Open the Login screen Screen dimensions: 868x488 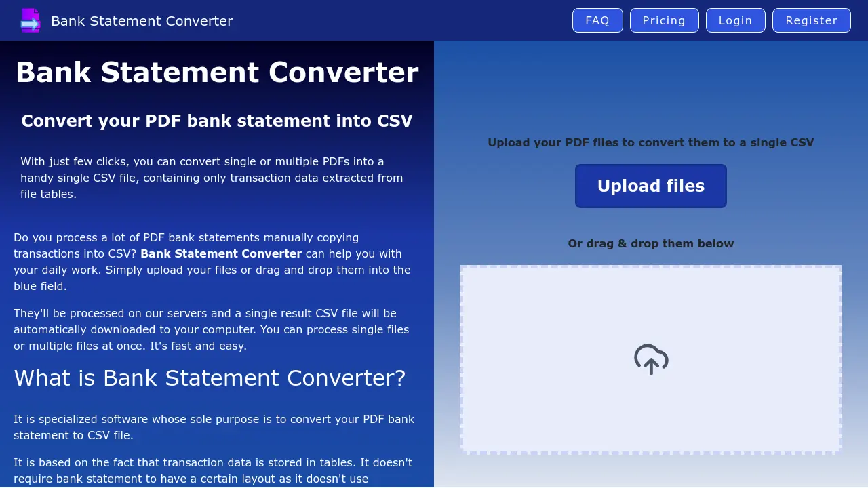[735, 20]
